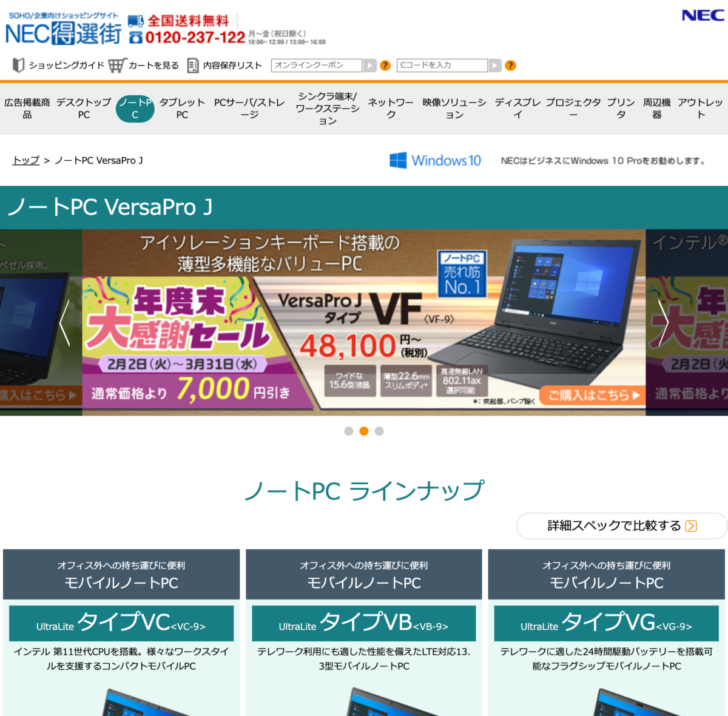This screenshot has height=716, width=728.
Task: Submit the C code arrow button
Action: pos(496,66)
